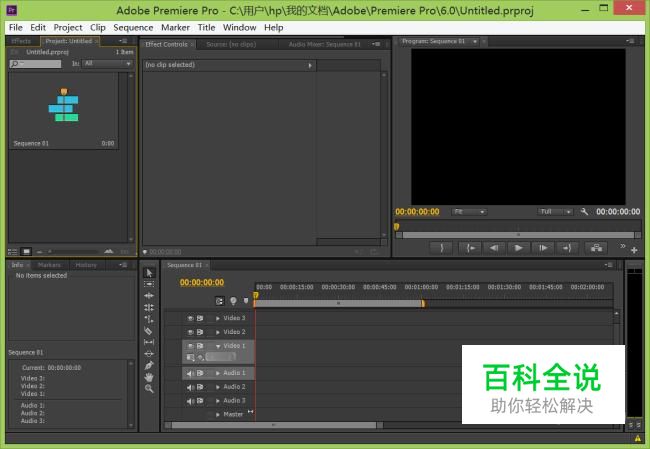Select the Hand tool
Screen dimensions: 650x449
coord(149,377)
